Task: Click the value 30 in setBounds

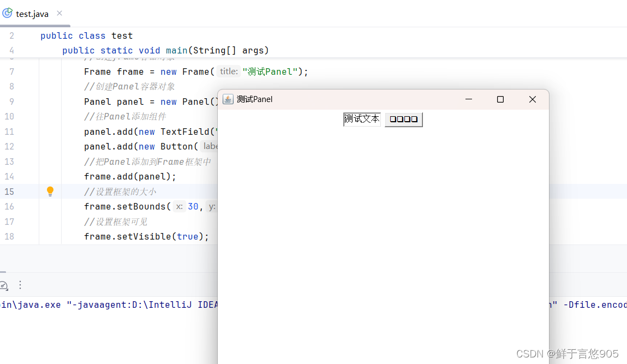Action: [193, 206]
